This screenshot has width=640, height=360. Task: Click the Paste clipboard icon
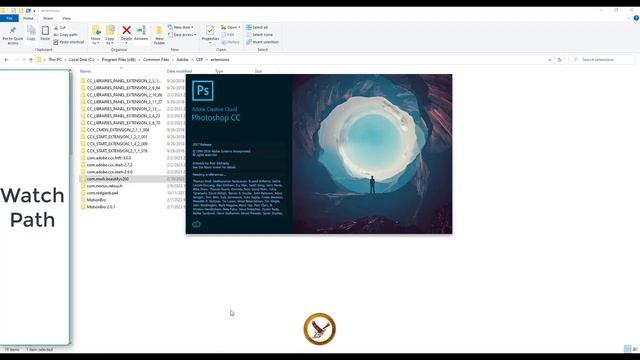point(45,33)
